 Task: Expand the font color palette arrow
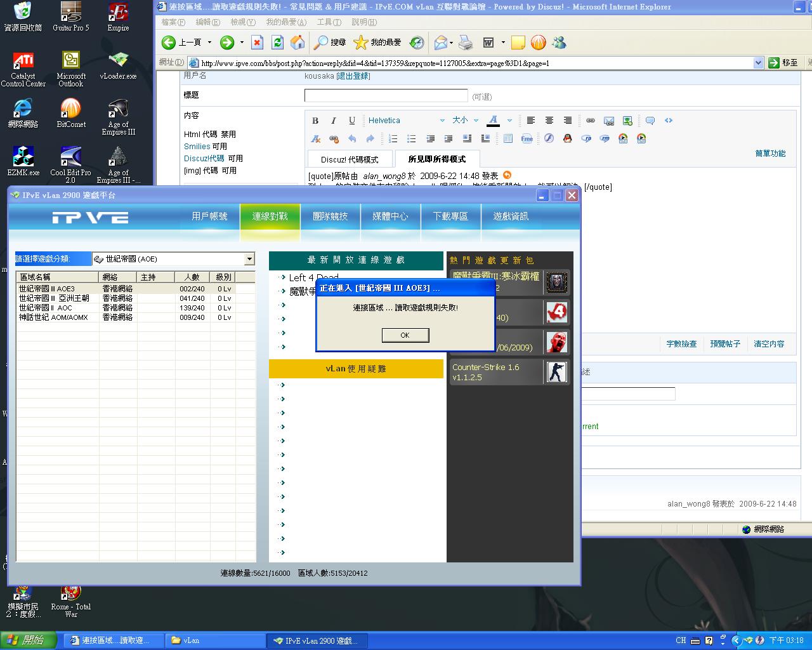[x=509, y=121]
